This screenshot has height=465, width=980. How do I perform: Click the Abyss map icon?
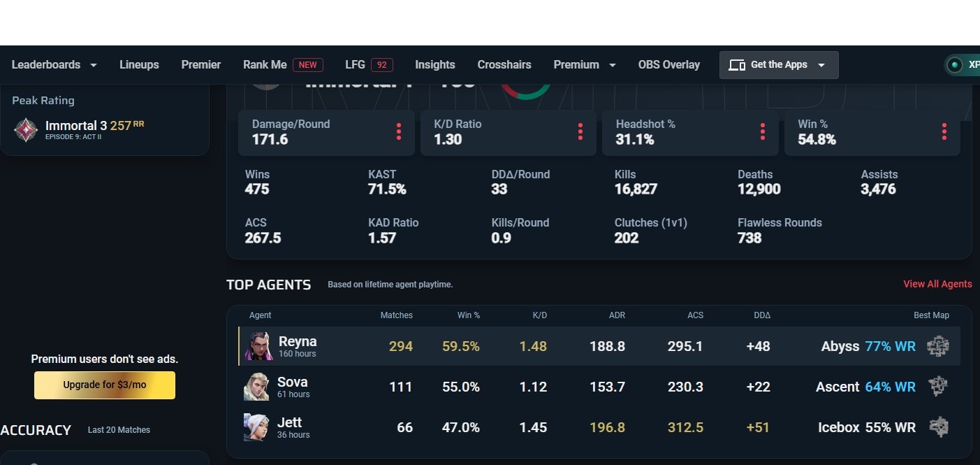coord(937,346)
